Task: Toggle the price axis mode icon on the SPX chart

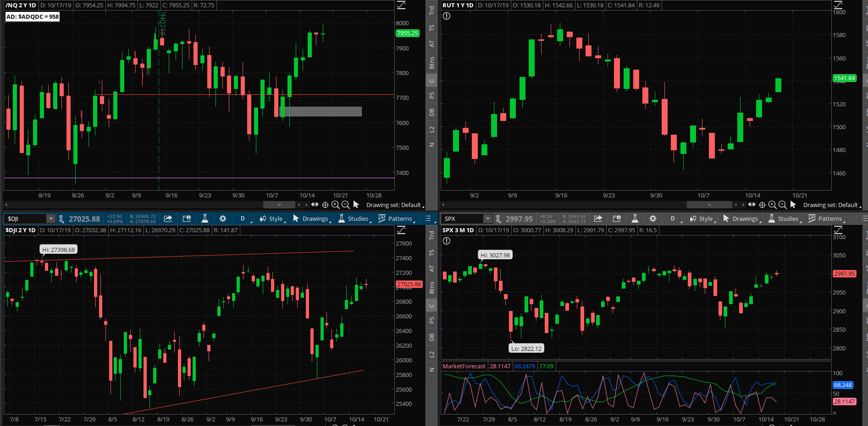Action: point(838,230)
